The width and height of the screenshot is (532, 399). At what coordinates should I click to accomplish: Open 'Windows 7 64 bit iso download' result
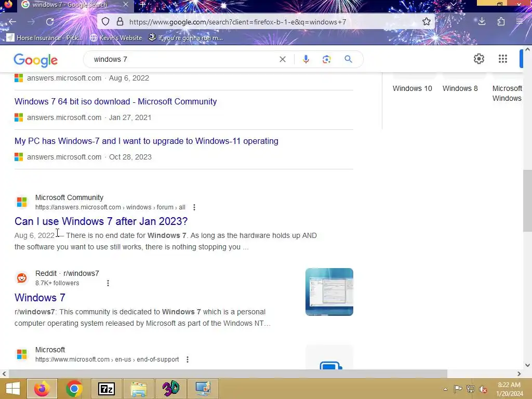116,101
